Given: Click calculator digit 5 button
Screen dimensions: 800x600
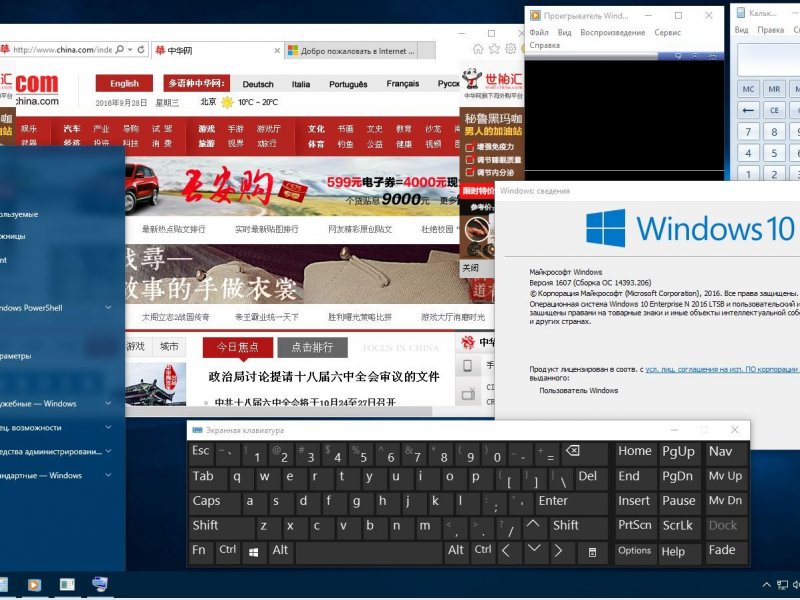Looking at the screenshot, I should [x=774, y=153].
